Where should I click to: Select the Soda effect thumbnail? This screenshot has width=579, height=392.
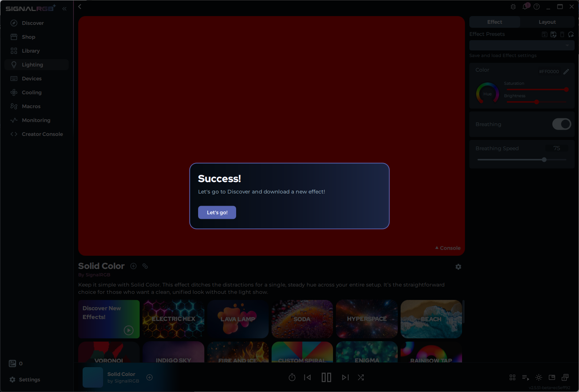(x=302, y=319)
